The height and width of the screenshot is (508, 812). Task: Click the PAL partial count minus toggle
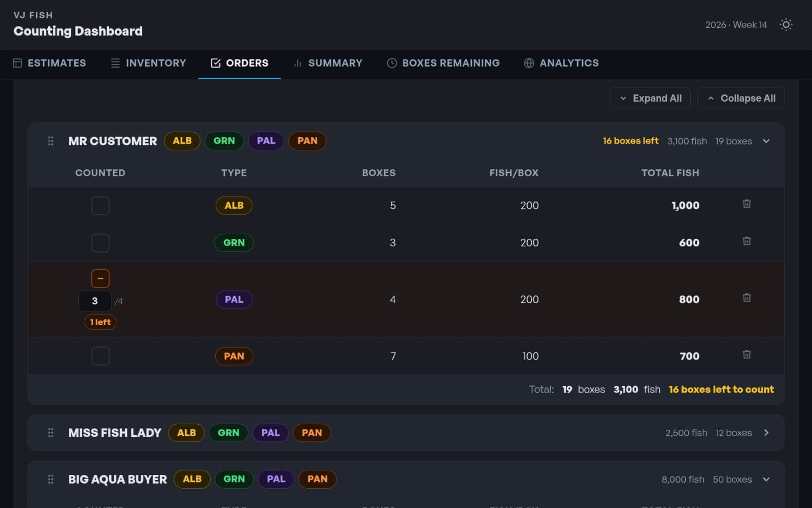[100, 278]
